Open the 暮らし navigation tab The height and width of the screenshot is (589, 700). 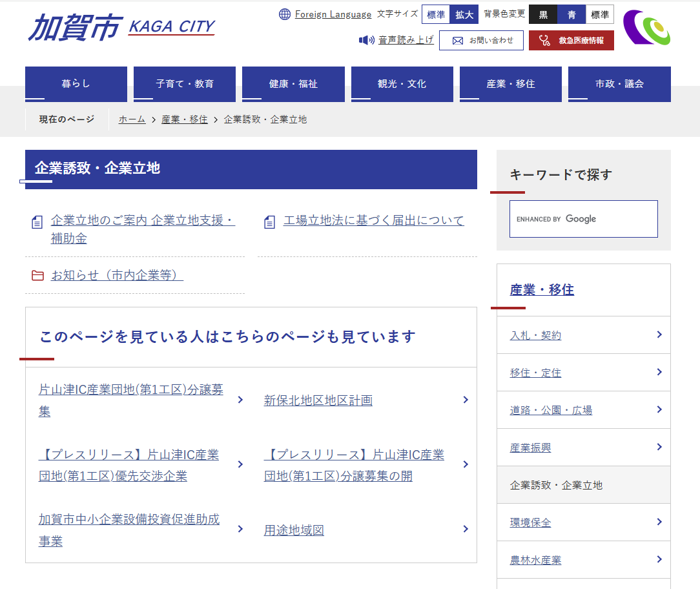click(76, 84)
